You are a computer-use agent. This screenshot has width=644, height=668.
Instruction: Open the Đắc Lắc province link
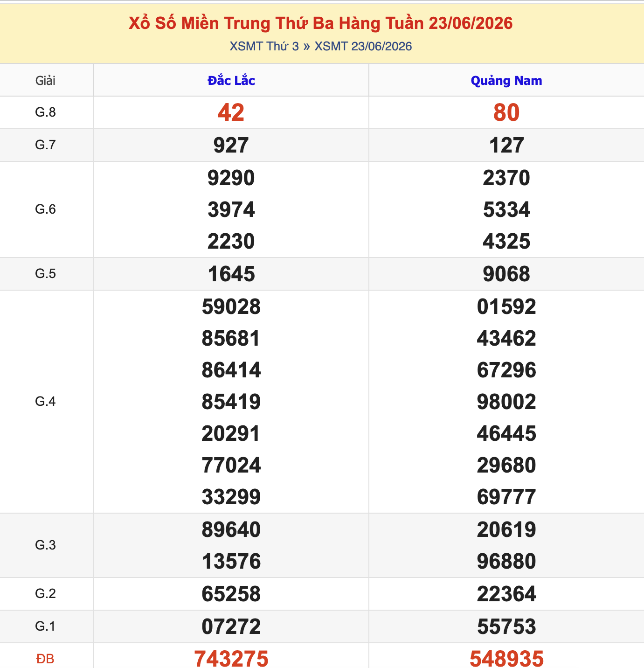point(231,80)
